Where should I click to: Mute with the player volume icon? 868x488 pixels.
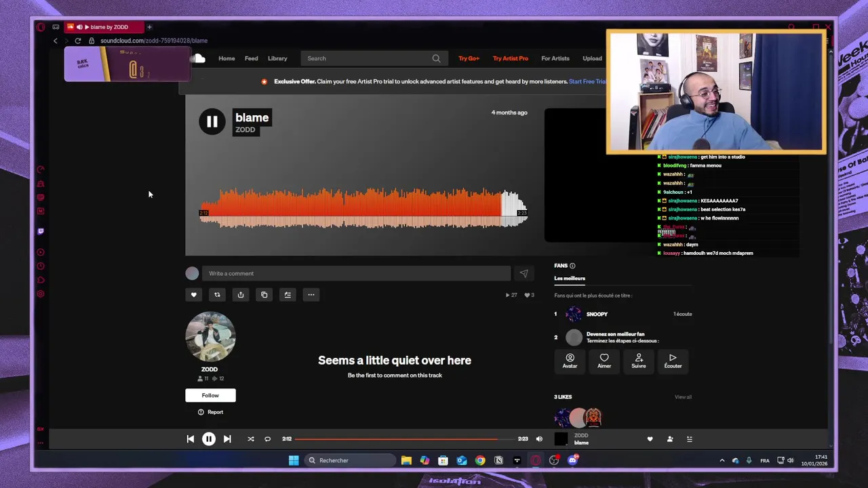tap(539, 439)
